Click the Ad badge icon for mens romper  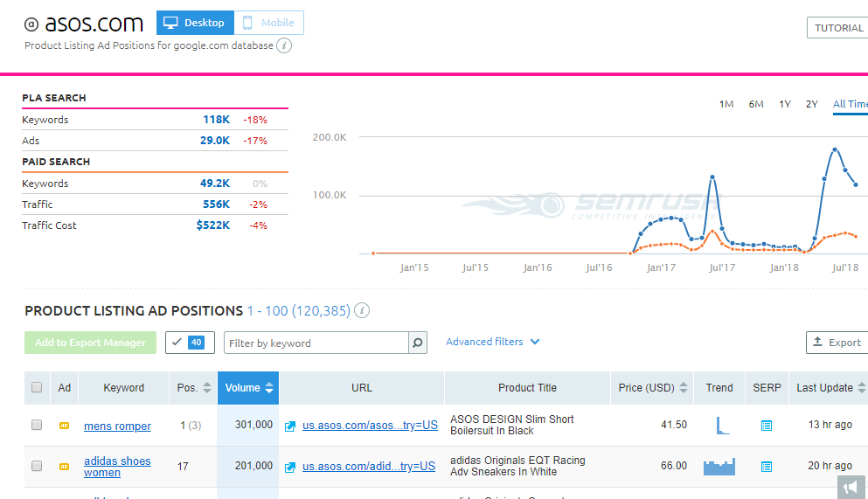64,426
